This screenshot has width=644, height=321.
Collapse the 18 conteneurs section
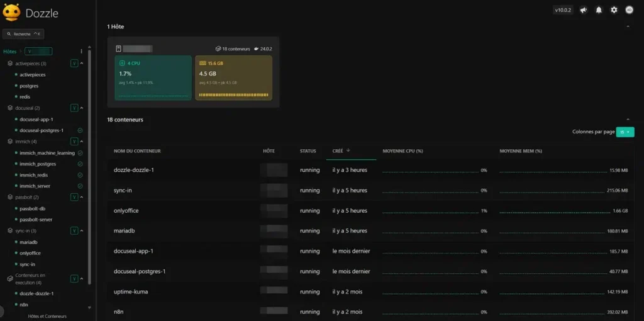(627, 120)
